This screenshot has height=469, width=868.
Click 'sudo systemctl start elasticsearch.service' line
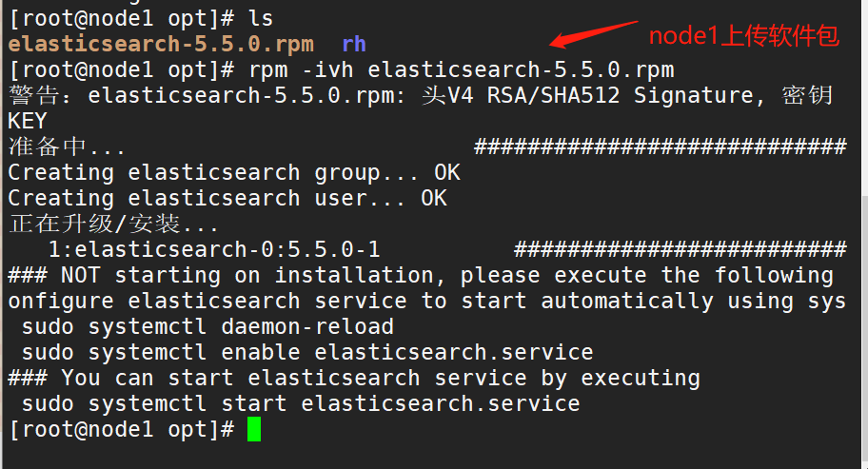[301, 403]
